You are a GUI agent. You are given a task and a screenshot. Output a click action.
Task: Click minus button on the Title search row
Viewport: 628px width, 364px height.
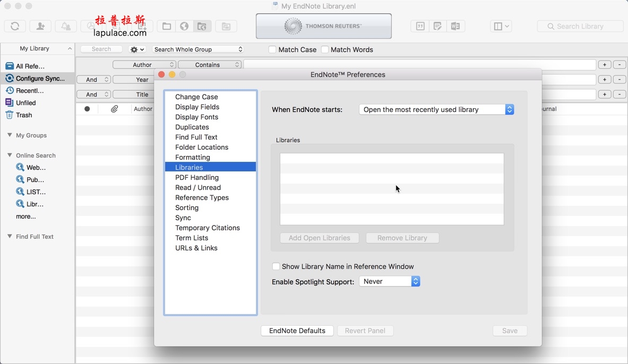pyautogui.click(x=620, y=94)
